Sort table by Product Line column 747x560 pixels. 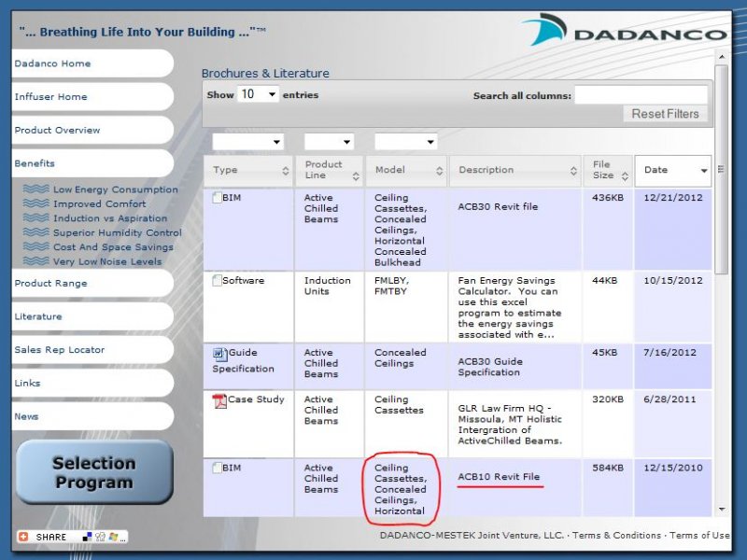pyautogui.click(x=330, y=171)
